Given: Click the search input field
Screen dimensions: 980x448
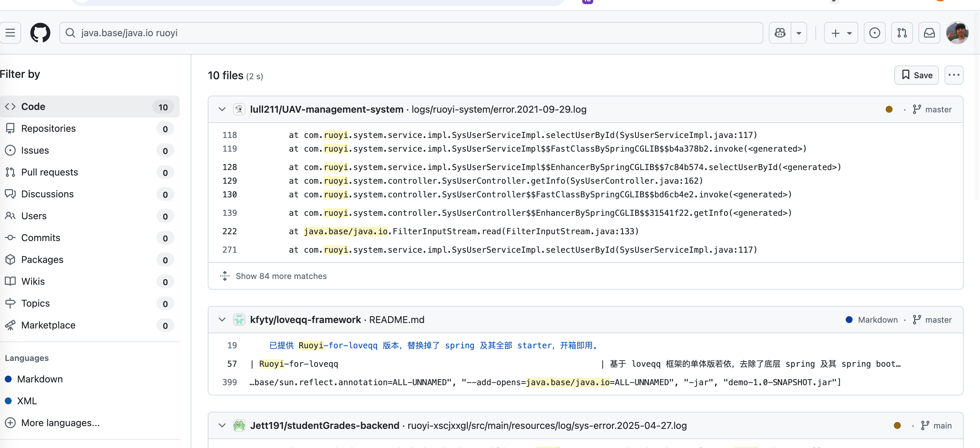Looking at the screenshot, I should pos(411,33).
